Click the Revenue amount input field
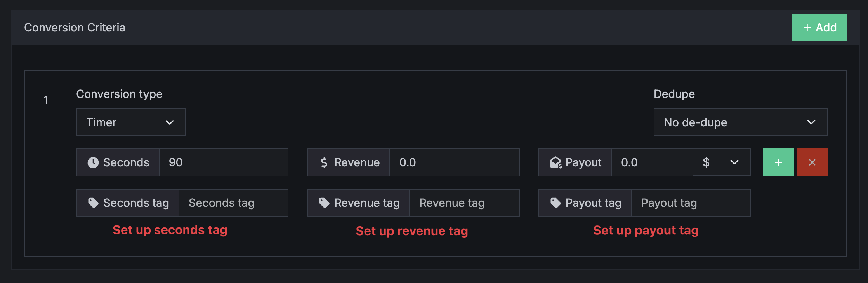Screen dimensions: 868x283 [x=455, y=162]
